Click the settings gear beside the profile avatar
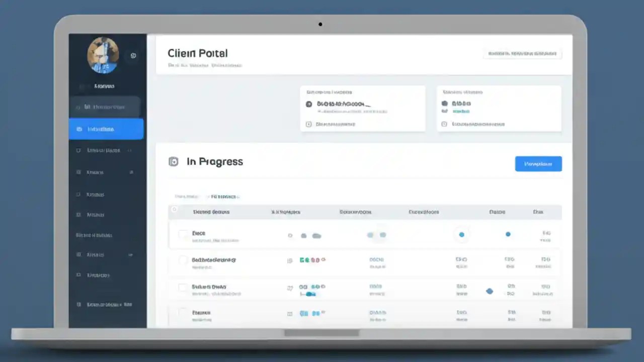The height and width of the screenshot is (362, 644). [x=133, y=55]
